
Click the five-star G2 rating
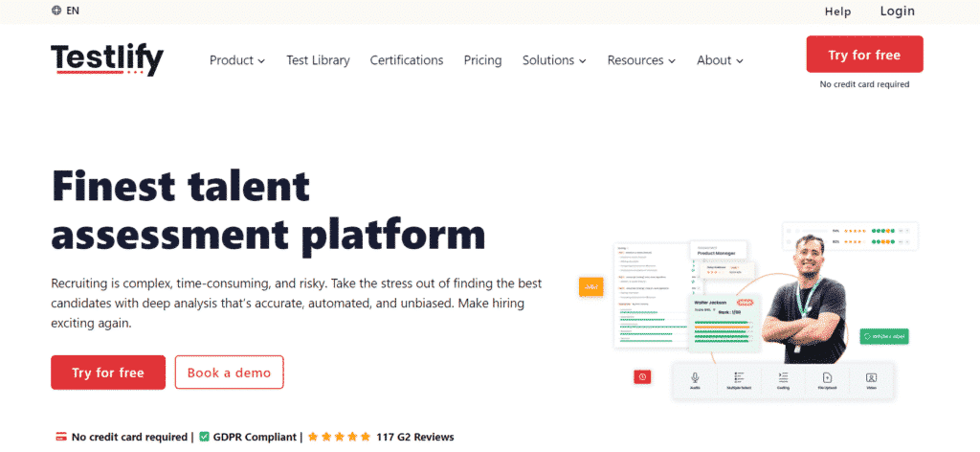[x=340, y=437]
